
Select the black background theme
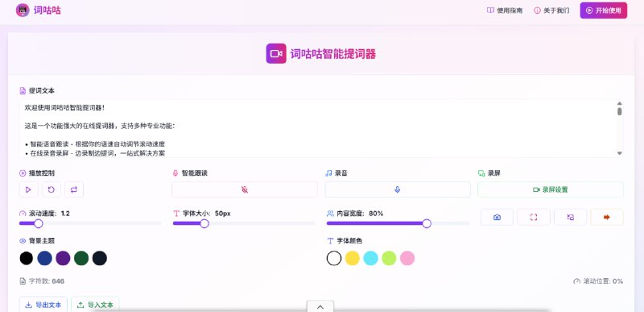click(x=27, y=258)
